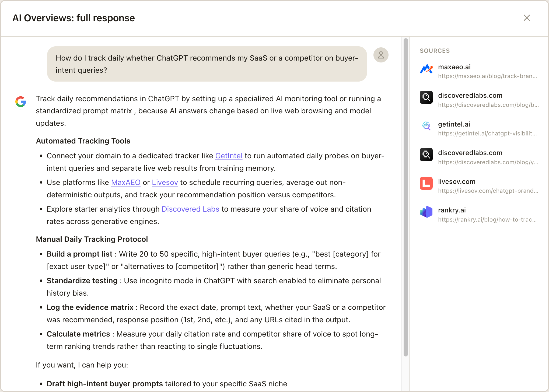
Task: Click the red livesov.com source favicon
Action: 426,183
